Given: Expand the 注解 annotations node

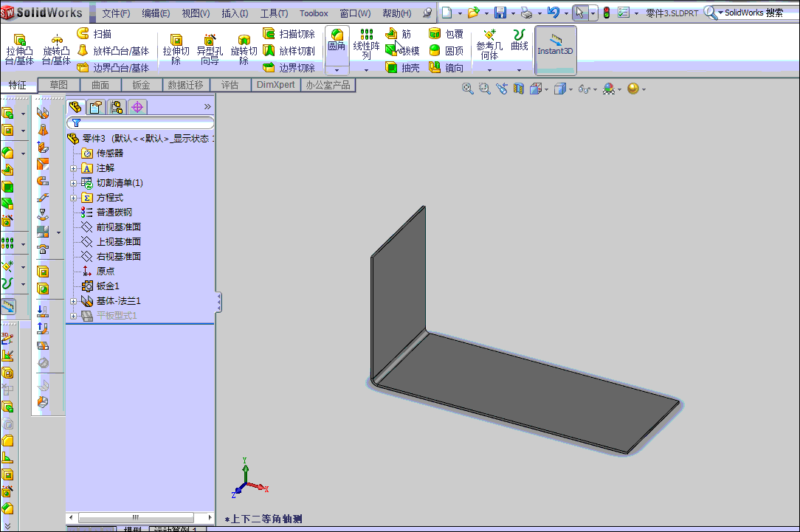Looking at the screenshot, I should click(x=74, y=168).
